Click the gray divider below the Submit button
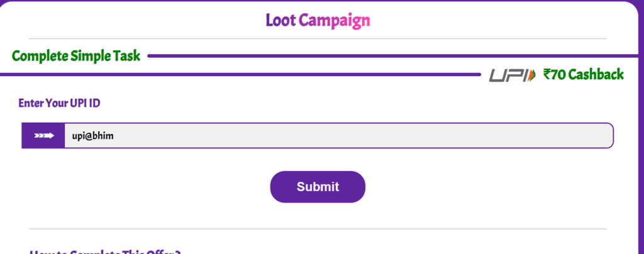This screenshot has height=254, width=644. pyautogui.click(x=318, y=229)
